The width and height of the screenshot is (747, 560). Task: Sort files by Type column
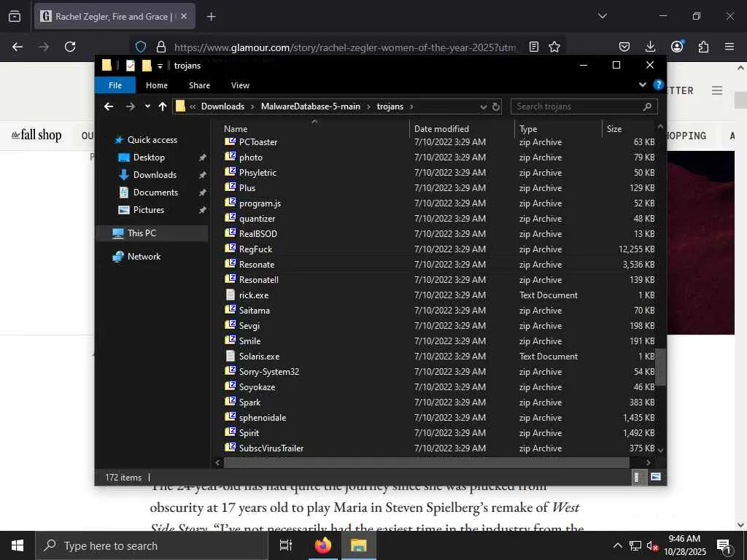pos(558,128)
